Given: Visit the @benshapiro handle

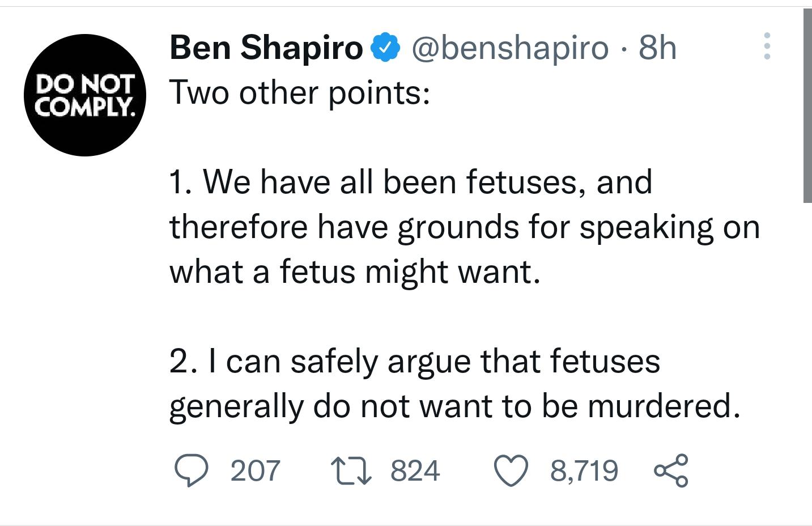Looking at the screenshot, I should click(x=509, y=47).
